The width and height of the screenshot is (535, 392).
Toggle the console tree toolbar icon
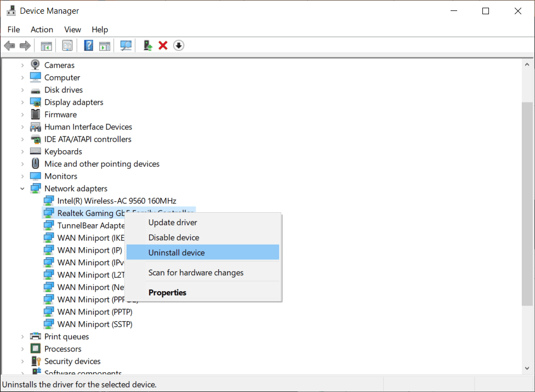pos(47,46)
